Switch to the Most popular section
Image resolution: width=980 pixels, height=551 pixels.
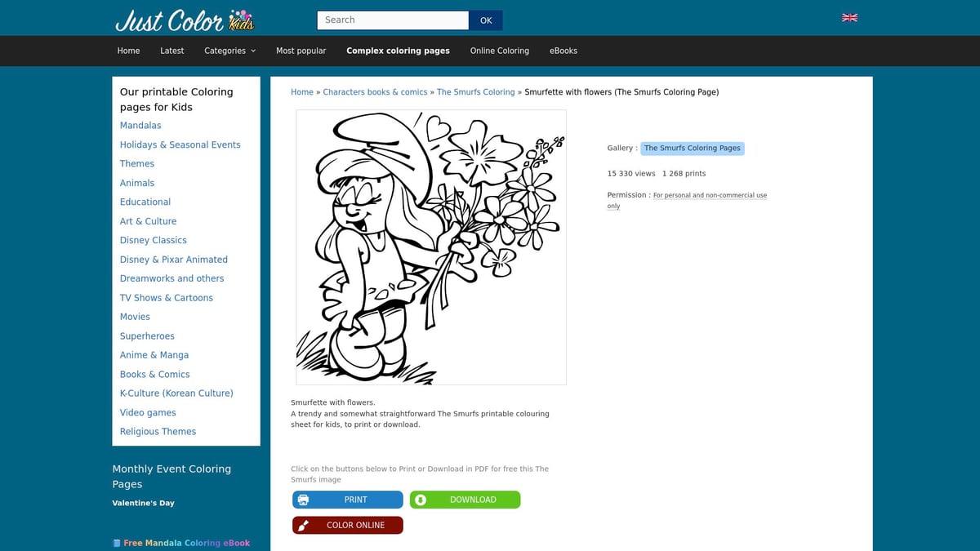pos(301,51)
